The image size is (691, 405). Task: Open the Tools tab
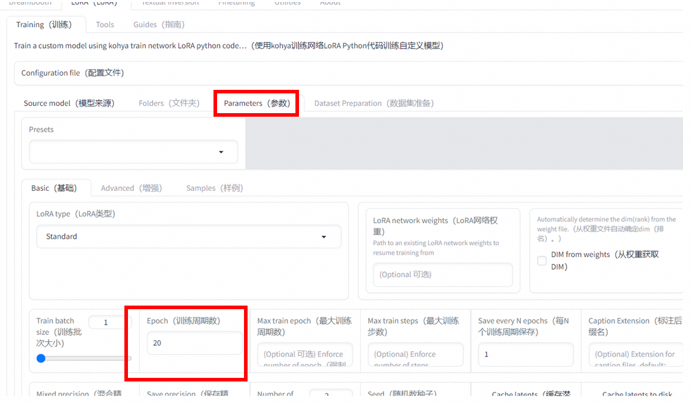click(105, 25)
